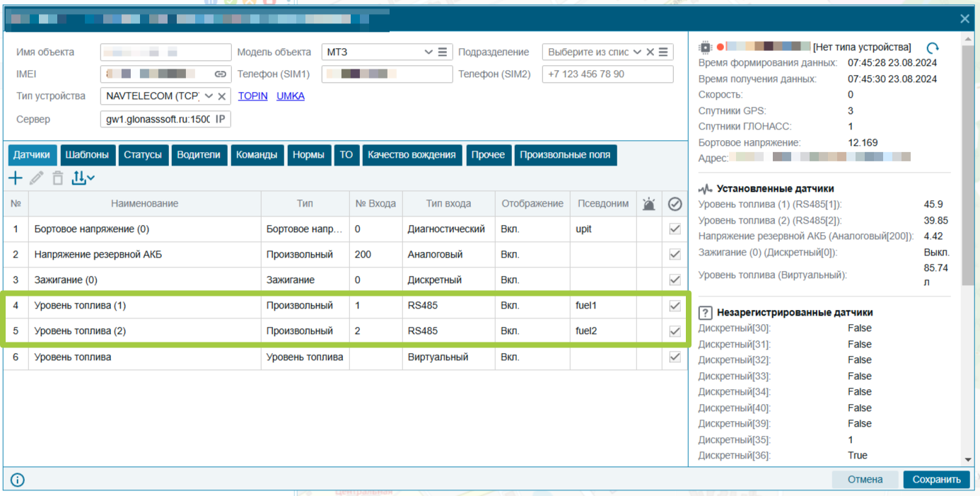Click the trash delete sensor icon
Image resolution: width=980 pixels, height=496 pixels.
coord(58,178)
